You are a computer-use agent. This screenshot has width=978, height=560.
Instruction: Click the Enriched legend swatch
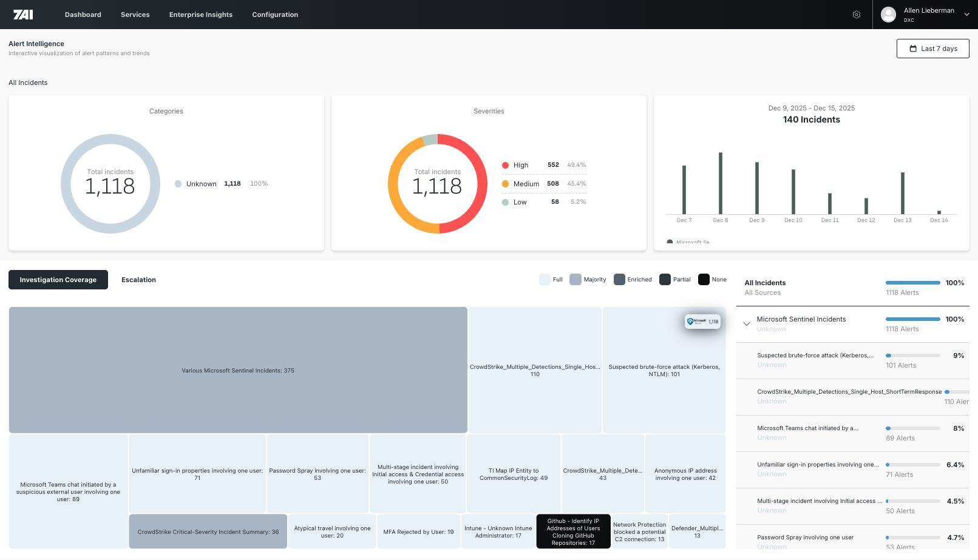619,279
